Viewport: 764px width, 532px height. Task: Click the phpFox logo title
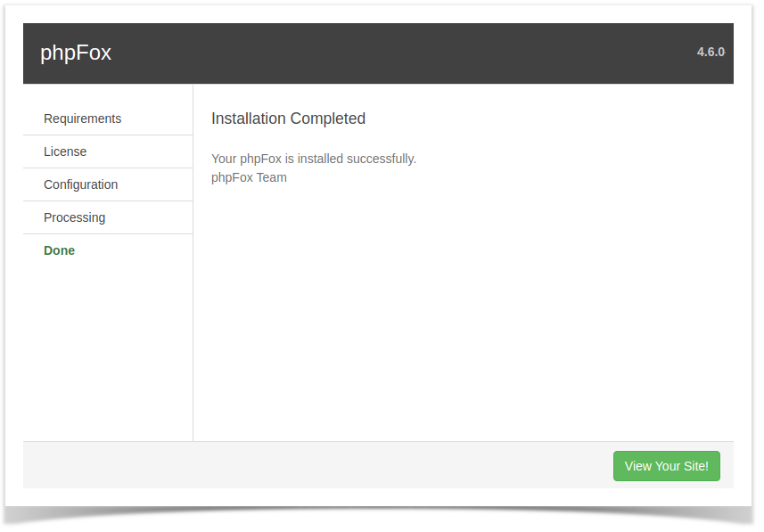76,53
